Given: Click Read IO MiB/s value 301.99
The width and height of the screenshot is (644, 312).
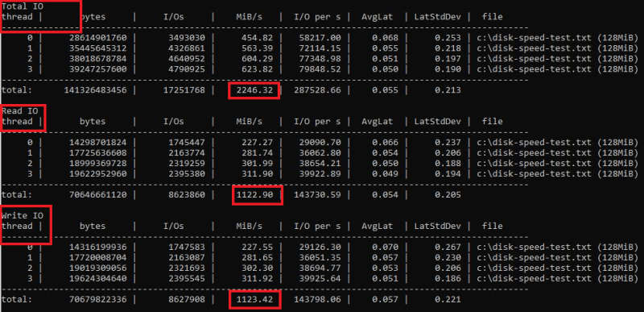Looking at the screenshot, I should (x=258, y=163).
